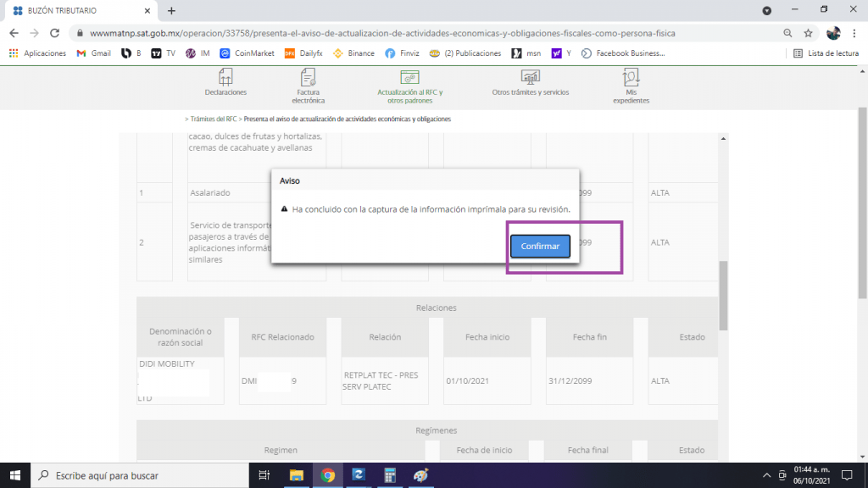Open Mis expedientes icon
The image size is (868, 488).
(631, 86)
